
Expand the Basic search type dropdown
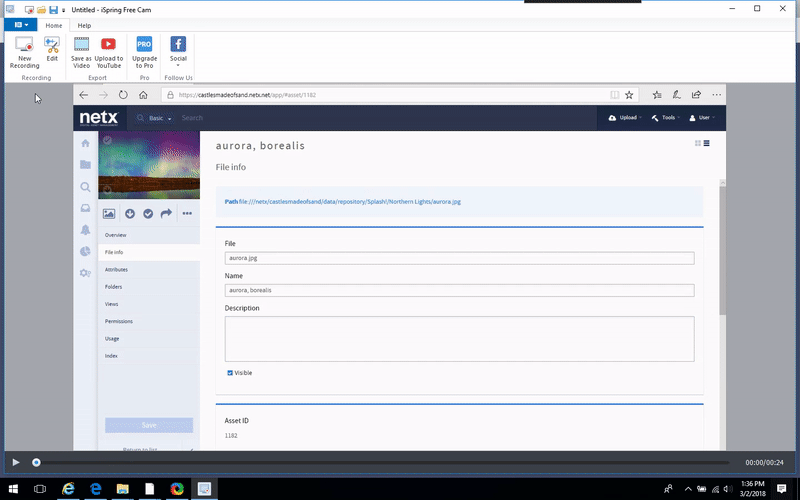coord(160,119)
